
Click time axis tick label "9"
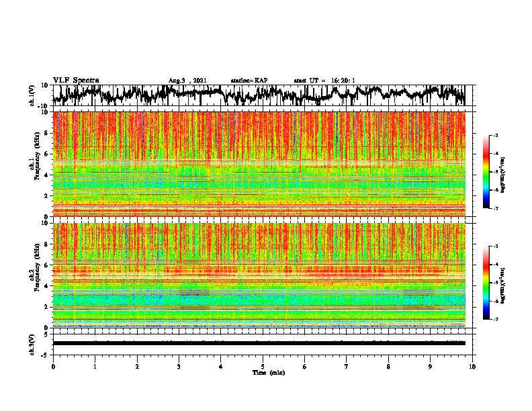point(430,367)
